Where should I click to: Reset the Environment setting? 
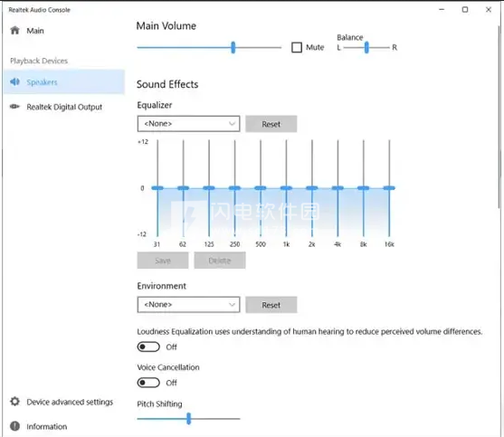(271, 305)
